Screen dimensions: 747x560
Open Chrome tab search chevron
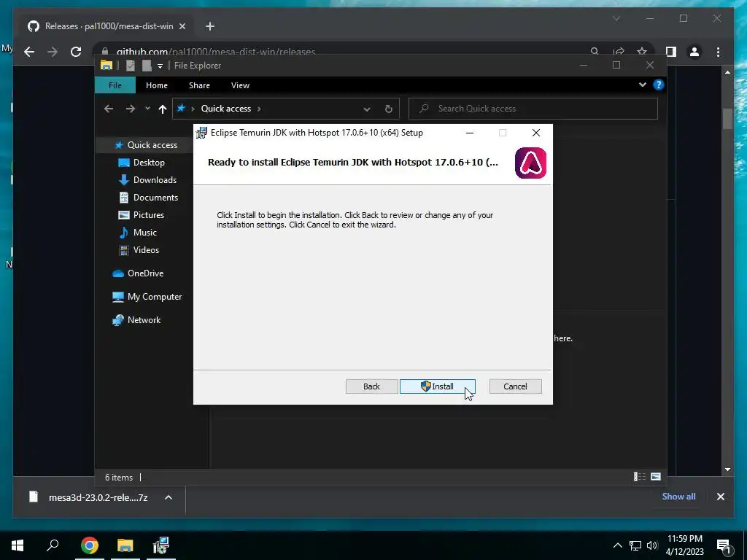(616, 18)
